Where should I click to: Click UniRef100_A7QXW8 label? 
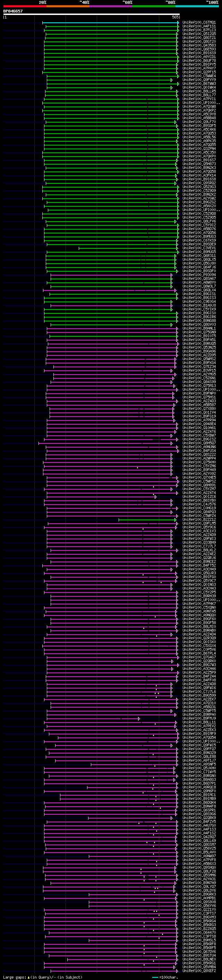(x=199, y=106)
